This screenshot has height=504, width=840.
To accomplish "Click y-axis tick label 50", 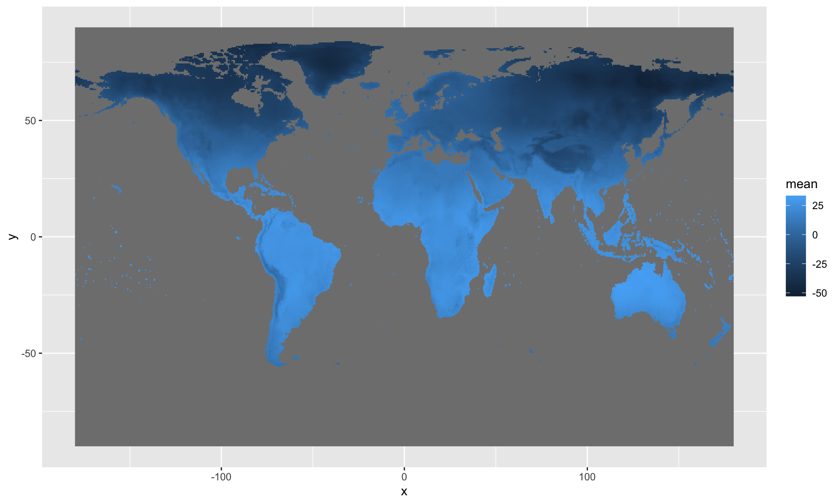I will click(x=30, y=121).
